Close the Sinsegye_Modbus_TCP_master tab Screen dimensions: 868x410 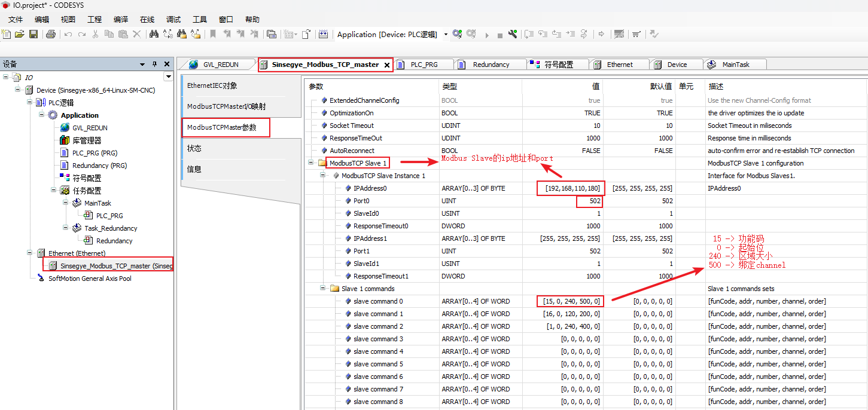click(387, 65)
